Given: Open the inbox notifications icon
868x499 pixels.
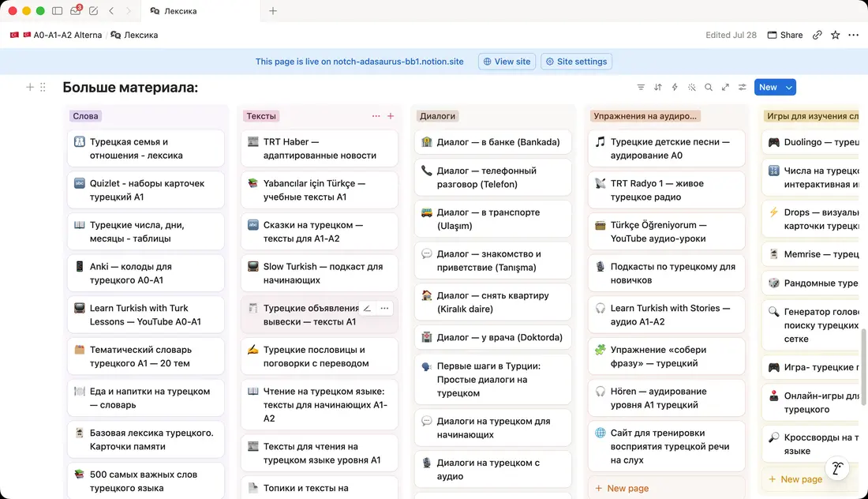Looking at the screenshot, I should [76, 10].
